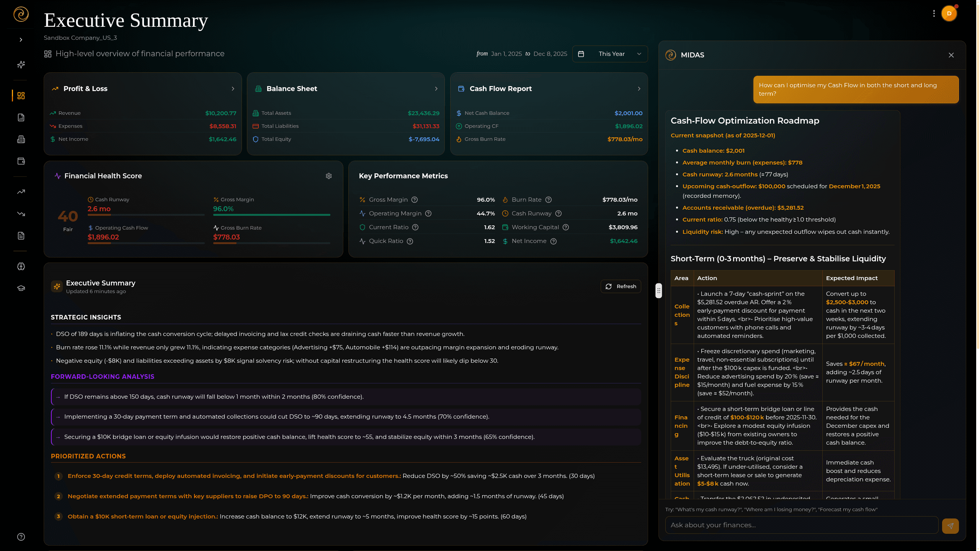
Task: Open the MIDAS AI sparkle icon in sidebar
Action: tap(21, 65)
